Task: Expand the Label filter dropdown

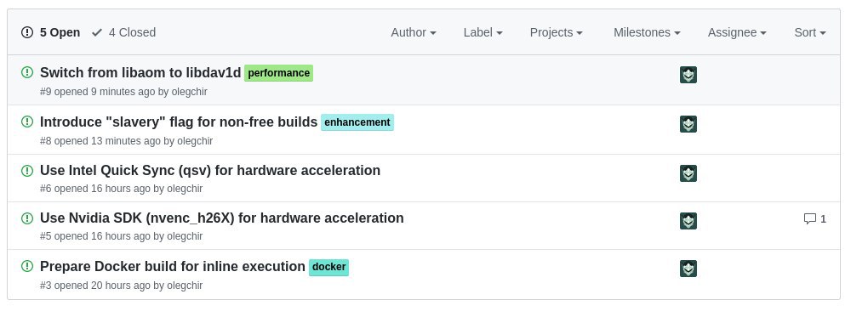Action: (x=483, y=32)
